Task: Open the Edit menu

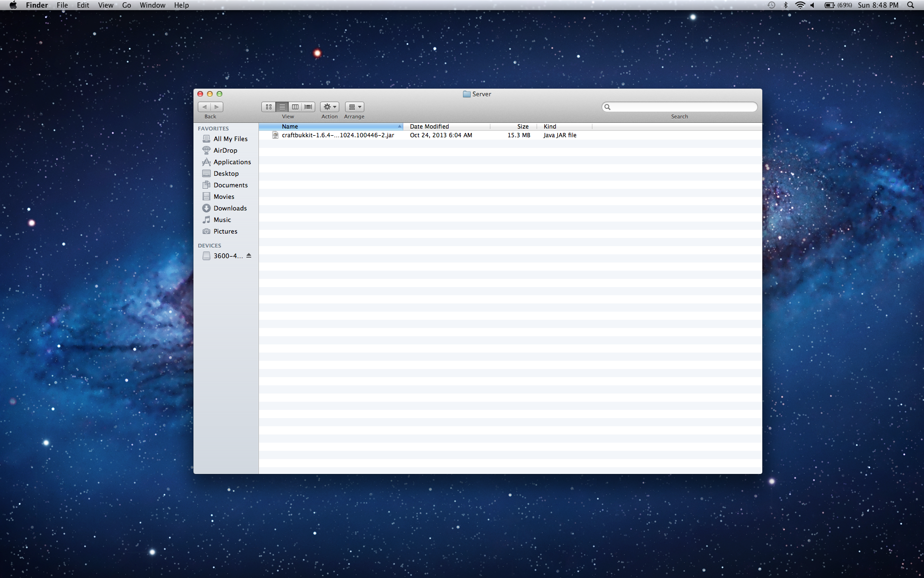Action: coord(83,5)
